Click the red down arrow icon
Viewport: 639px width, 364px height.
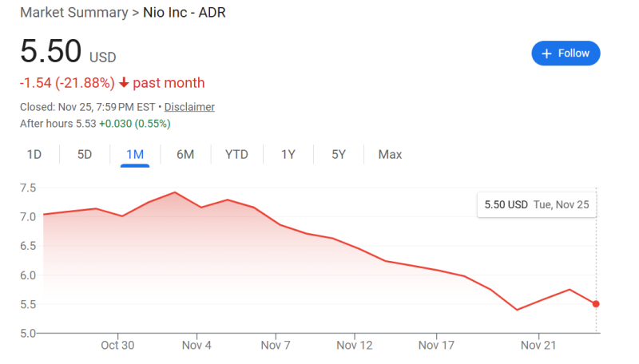click(124, 83)
